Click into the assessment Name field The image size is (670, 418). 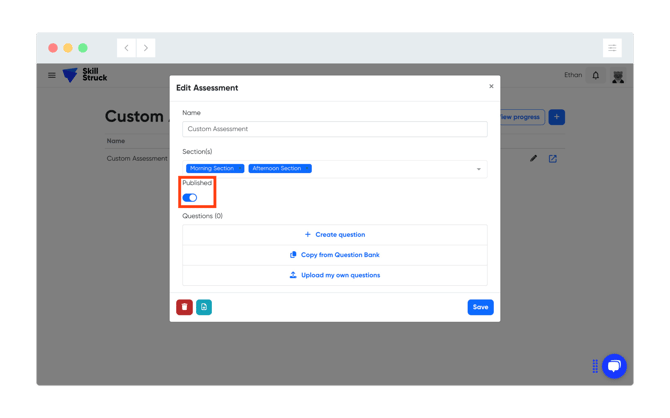tap(335, 129)
